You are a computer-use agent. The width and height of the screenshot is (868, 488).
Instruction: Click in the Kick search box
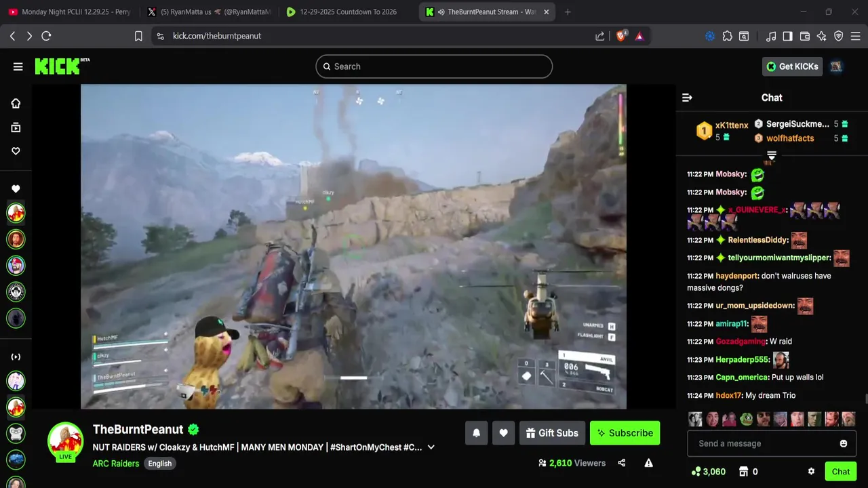[x=434, y=66]
